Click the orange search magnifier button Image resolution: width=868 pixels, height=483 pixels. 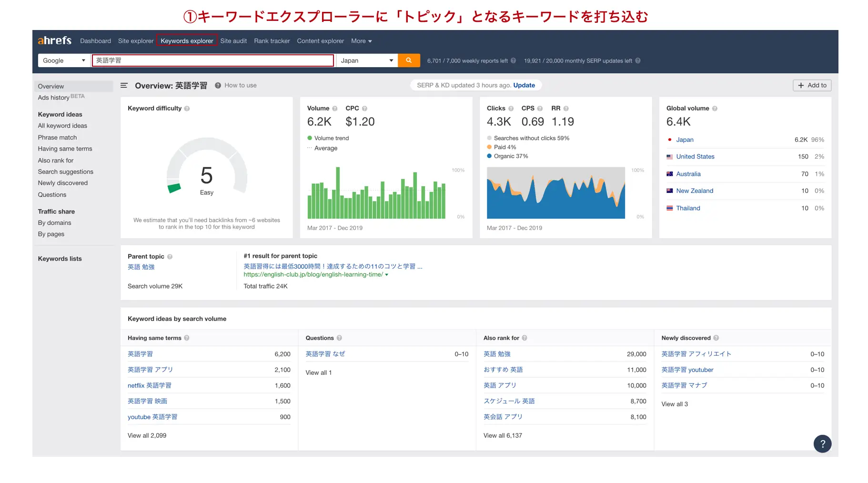point(408,60)
